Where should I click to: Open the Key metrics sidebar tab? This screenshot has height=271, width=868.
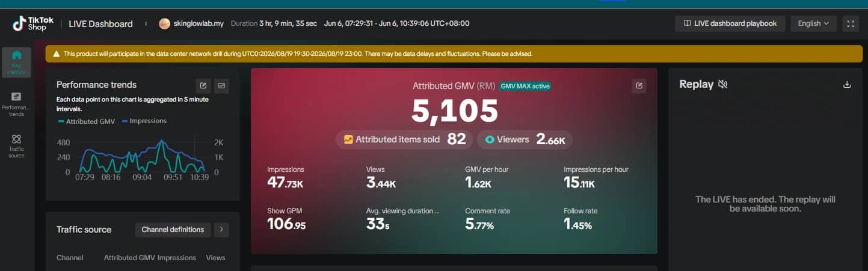(17, 62)
